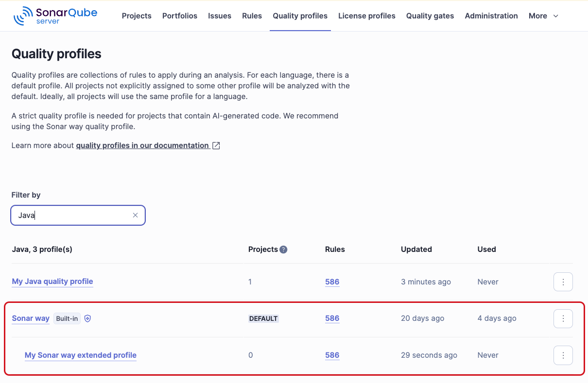
Task: Clear the Java filter text
Action: click(x=135, y=215)
